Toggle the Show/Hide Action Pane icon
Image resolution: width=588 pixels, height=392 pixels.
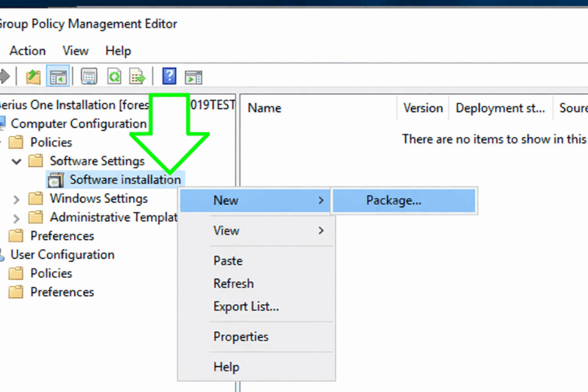coord(194,76)
